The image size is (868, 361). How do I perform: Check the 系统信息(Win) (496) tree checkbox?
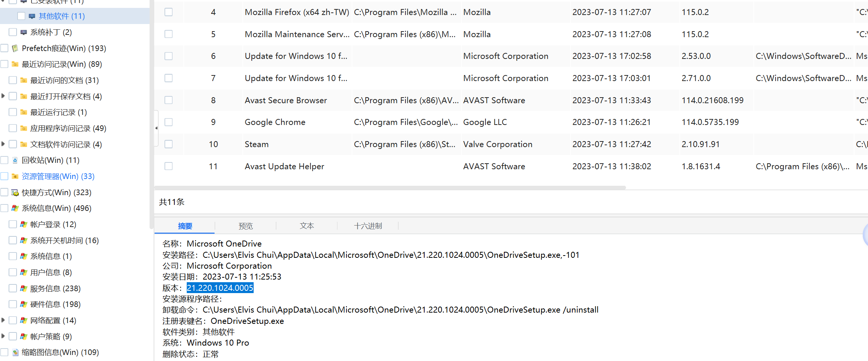point(5,208)
